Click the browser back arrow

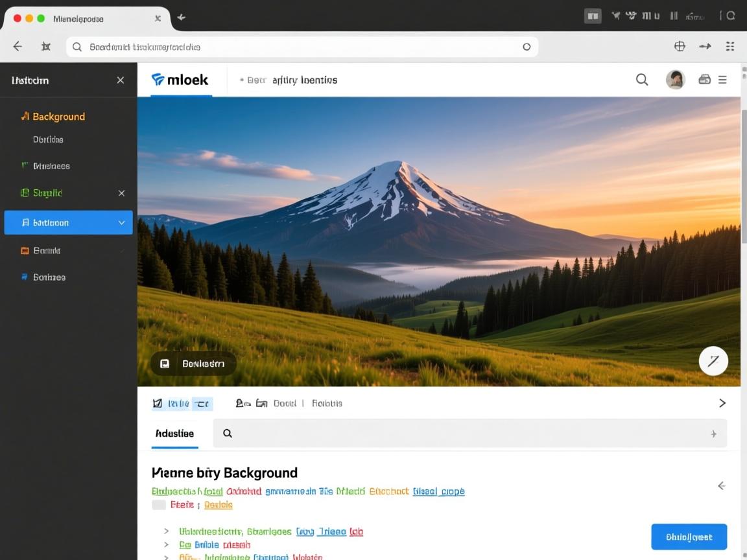point(18,46)
